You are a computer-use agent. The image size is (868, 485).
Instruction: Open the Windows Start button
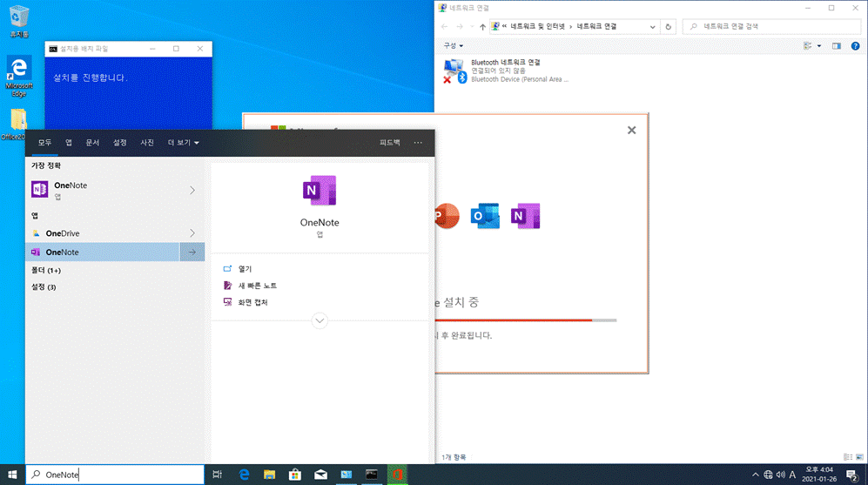(12, 475)
